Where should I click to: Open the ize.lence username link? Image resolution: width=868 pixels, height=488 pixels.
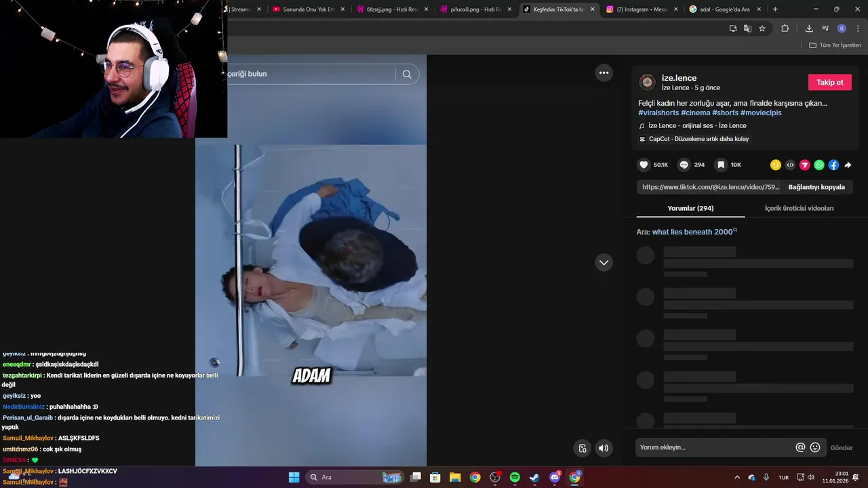tap(679, 78)
